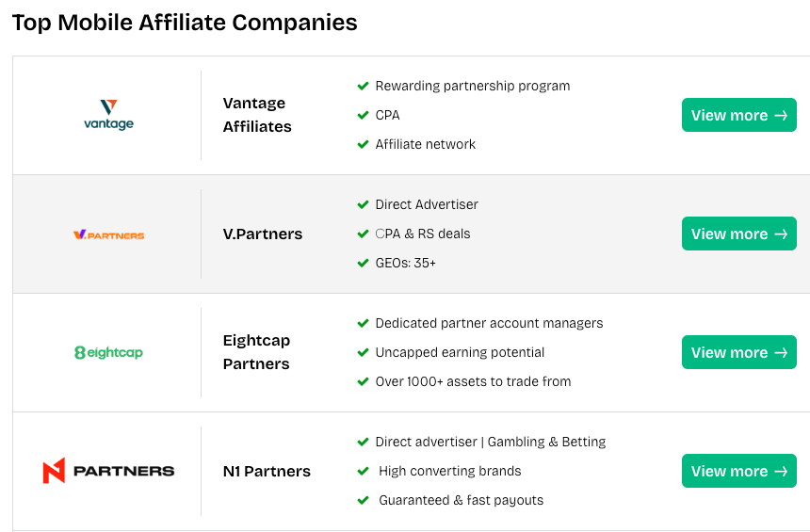The image size is (810, 532).
Task: Click the Top Mobile Affiliate Companies heading
Action: (185, 23)
